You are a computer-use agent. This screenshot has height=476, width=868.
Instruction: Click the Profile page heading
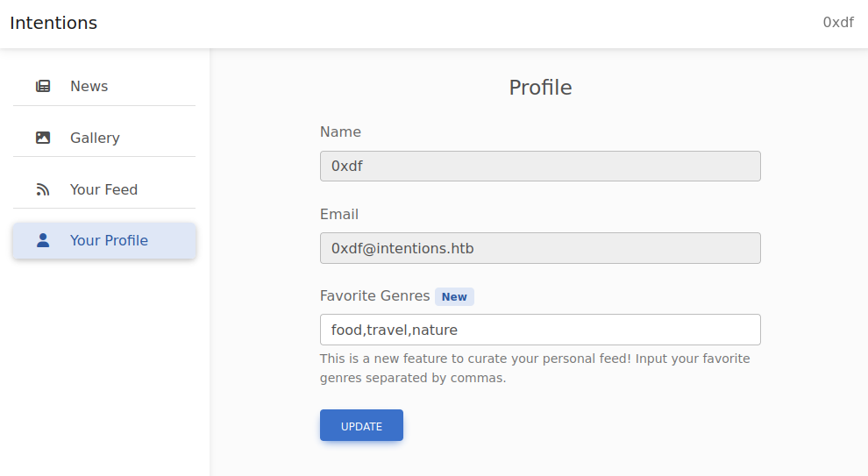coord(540,88)
